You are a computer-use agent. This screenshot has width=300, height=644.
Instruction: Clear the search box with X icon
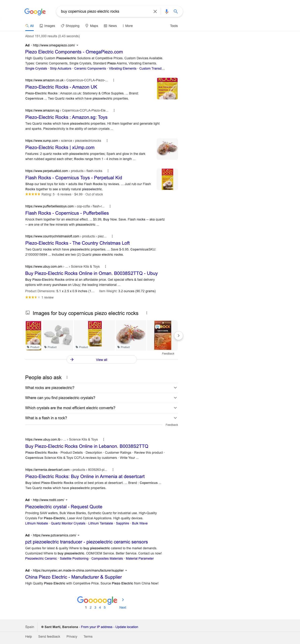[155, 11]
